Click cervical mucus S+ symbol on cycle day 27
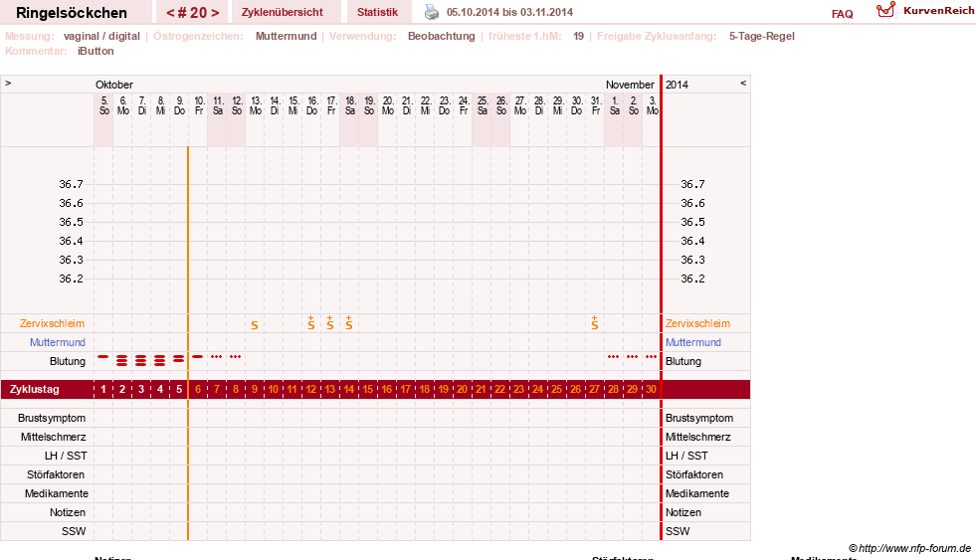Screen dimensions: 976x560 (x=594, y=322)
